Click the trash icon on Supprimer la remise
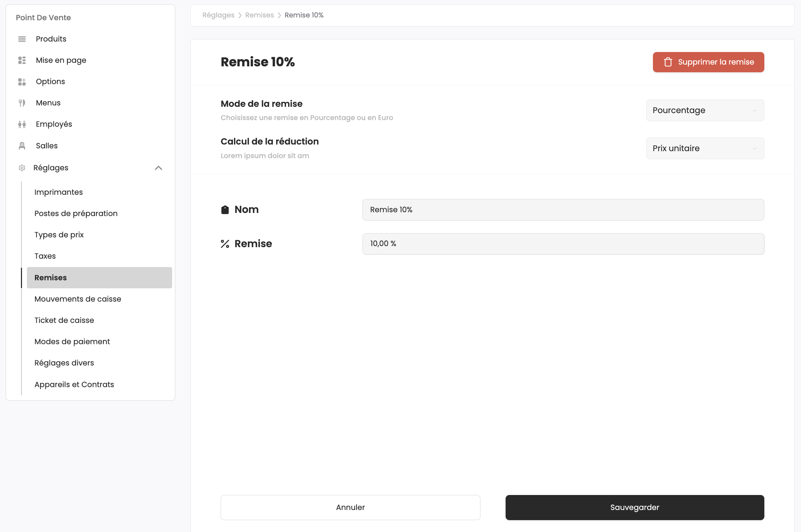 click(668, 62)
